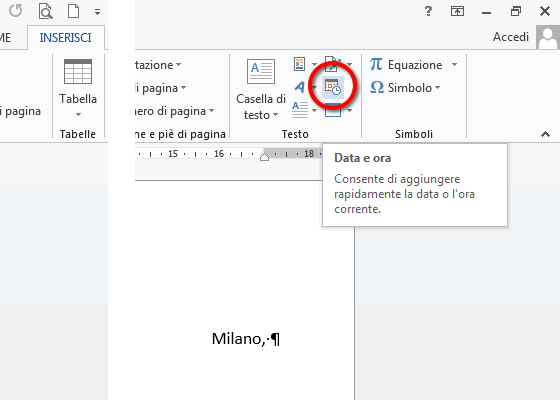Expand the Equazione dropdown arrow

coord(454,65)
